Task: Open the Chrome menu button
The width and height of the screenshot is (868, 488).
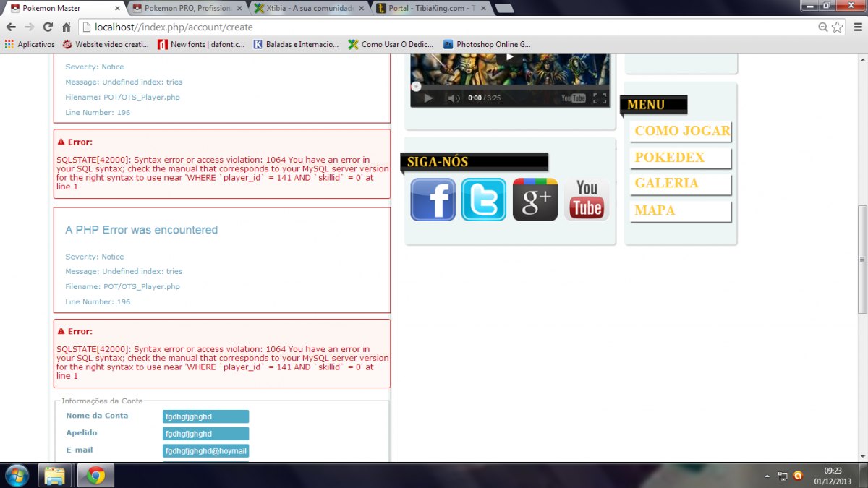Action: click(x=857, y=27)
